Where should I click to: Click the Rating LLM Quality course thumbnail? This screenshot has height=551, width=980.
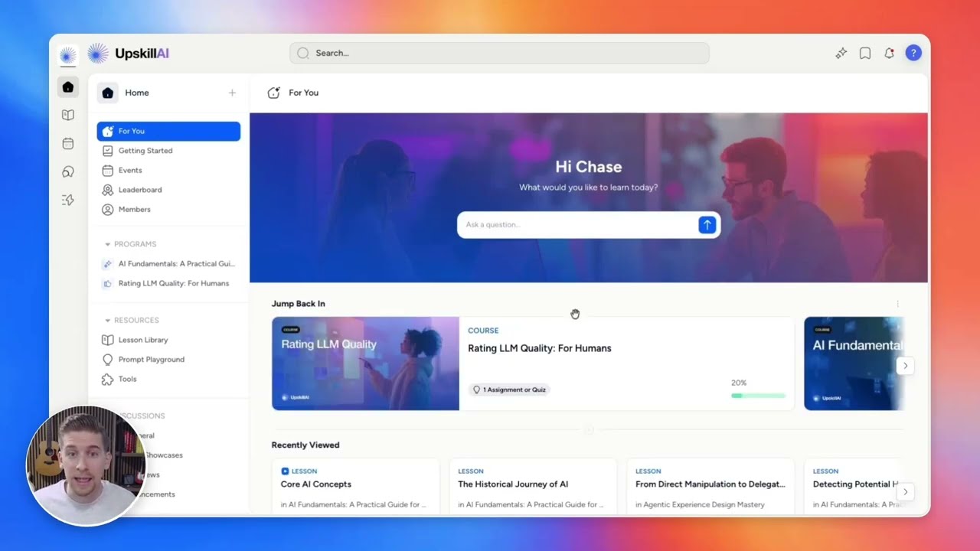365,364
